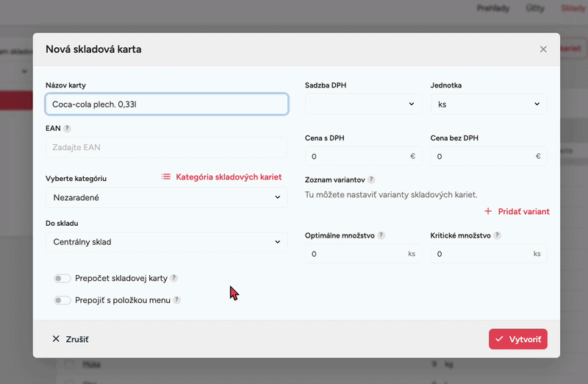This screenshot has height=384, width=588.
Task: Expand the Do skladu warehouse dropdown
Action: coord(166,241)
